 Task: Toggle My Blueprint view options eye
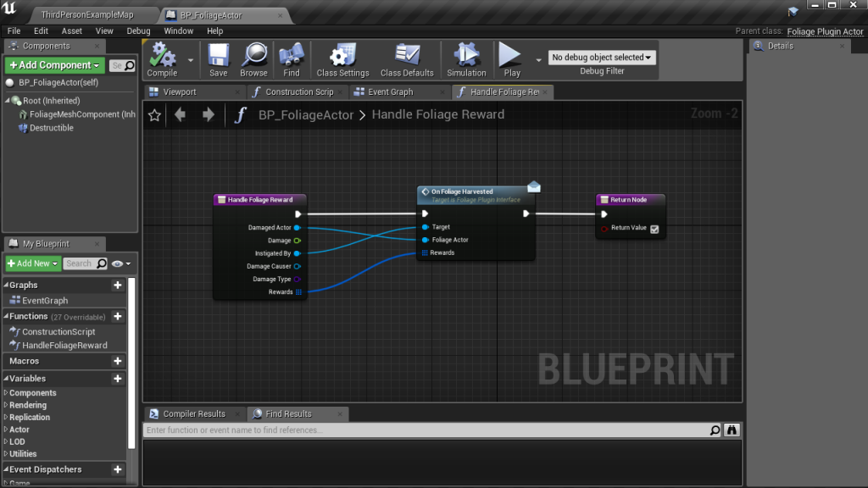pyautogui.click(x=120, y=263)
